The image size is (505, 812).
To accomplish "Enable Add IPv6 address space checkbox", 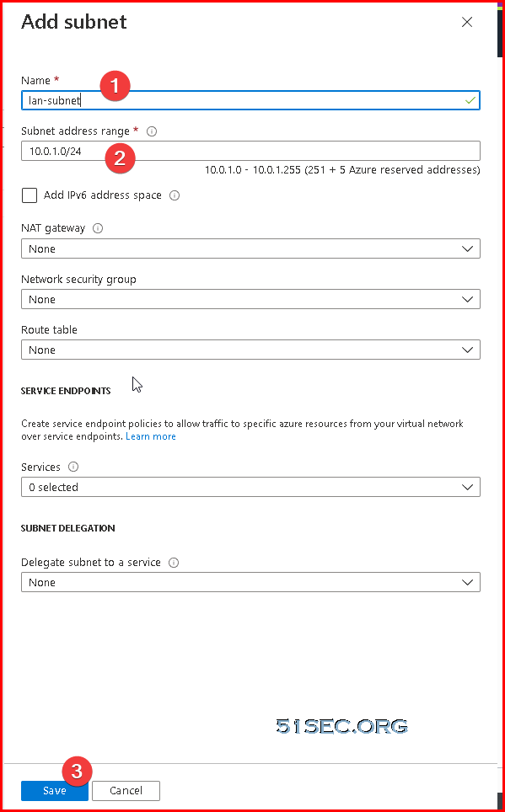I will [x=30, y=195].
